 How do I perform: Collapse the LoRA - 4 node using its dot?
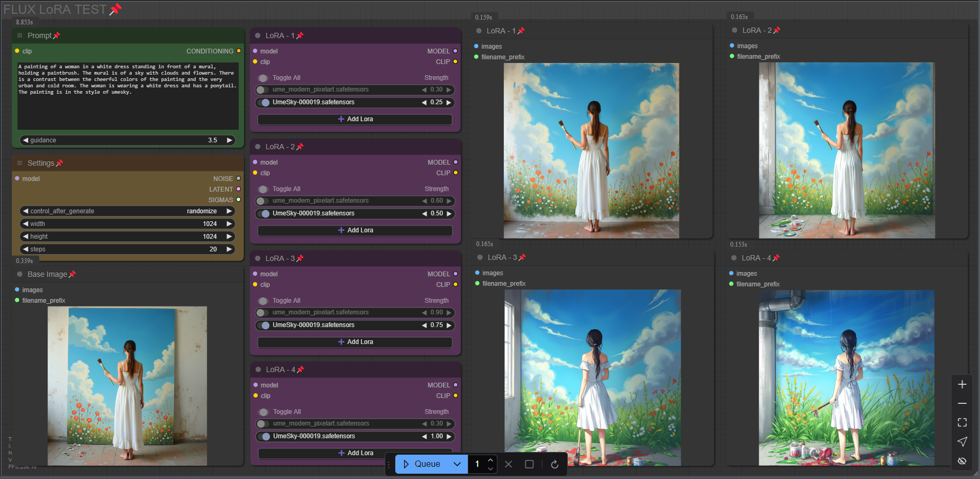(x=258, y=369)
